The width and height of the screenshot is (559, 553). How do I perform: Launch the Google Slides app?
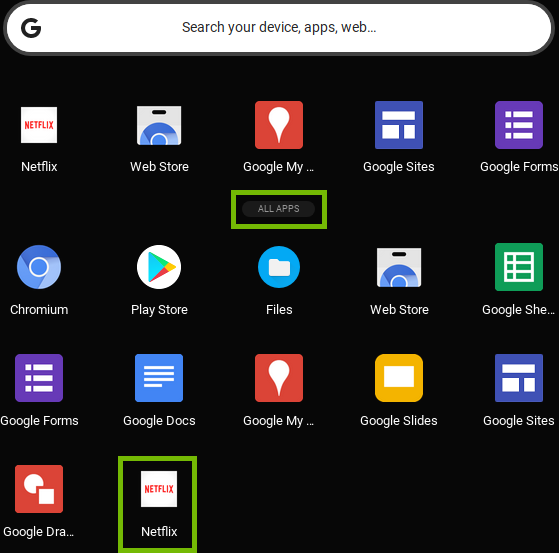[399, 378]
